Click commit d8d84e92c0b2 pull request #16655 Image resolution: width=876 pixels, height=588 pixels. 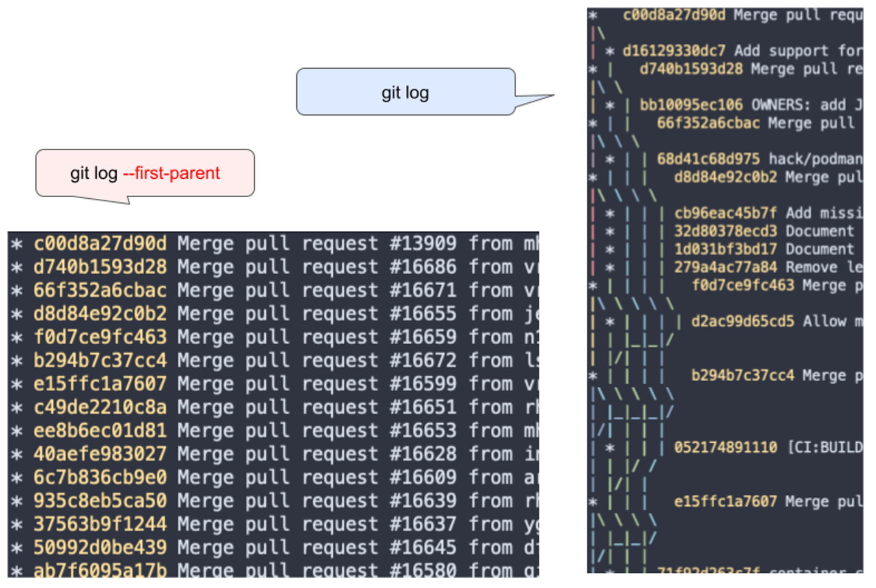click(x=274, y=314)
